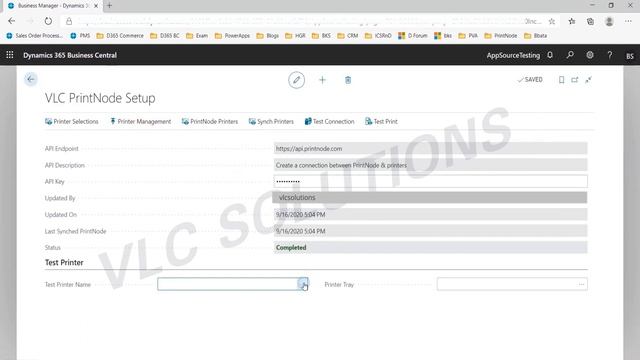This screenshot has height=360, width=640.
Task: Open Printer Management action
Action: [140, 121]
